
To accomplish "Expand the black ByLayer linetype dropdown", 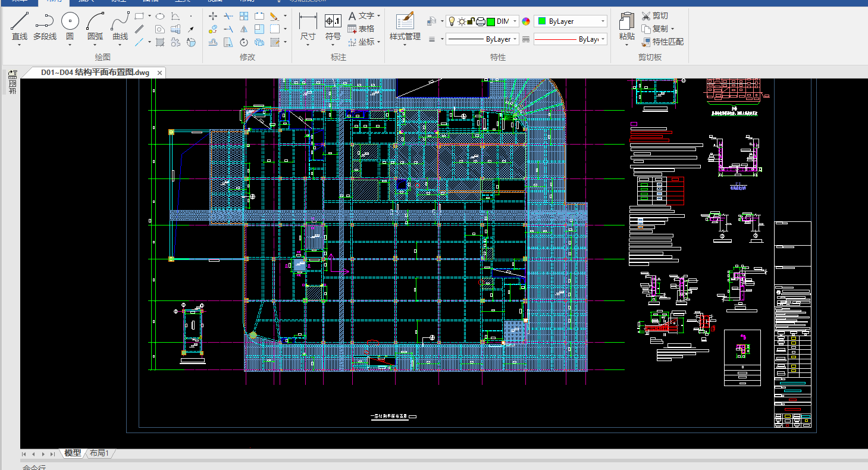I will (515, 39).
